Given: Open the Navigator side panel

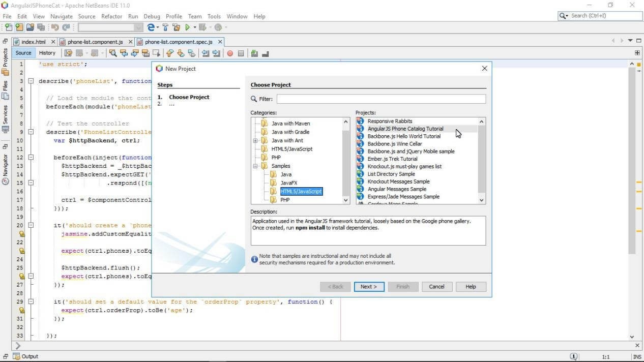Looking at the screenshot, I should 6,170.
